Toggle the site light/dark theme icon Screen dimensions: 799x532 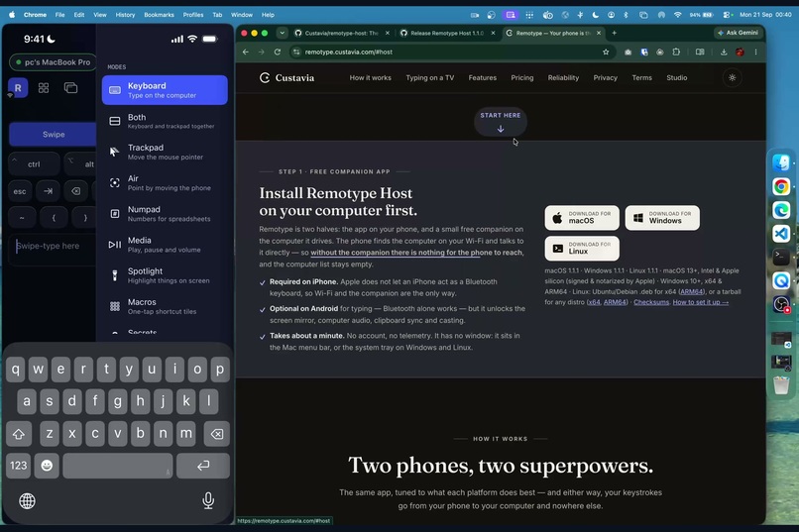click(x=733, y=78)
